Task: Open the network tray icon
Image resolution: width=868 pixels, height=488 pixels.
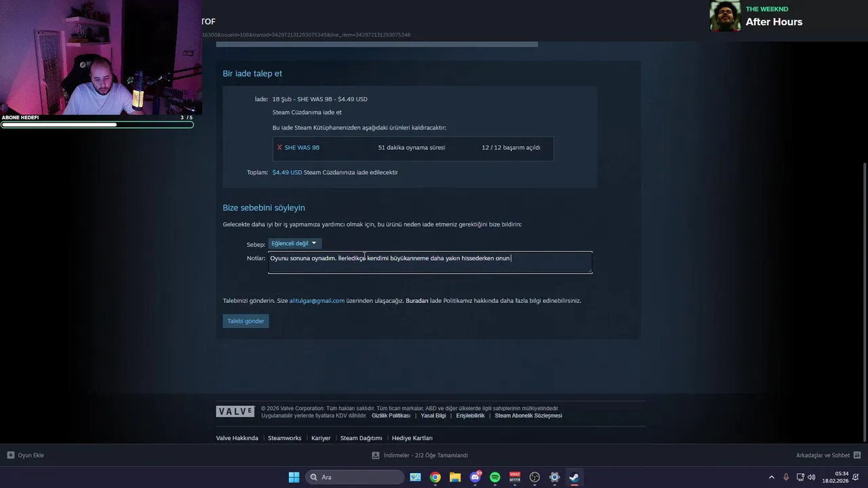Action: (x=800, y=477)
